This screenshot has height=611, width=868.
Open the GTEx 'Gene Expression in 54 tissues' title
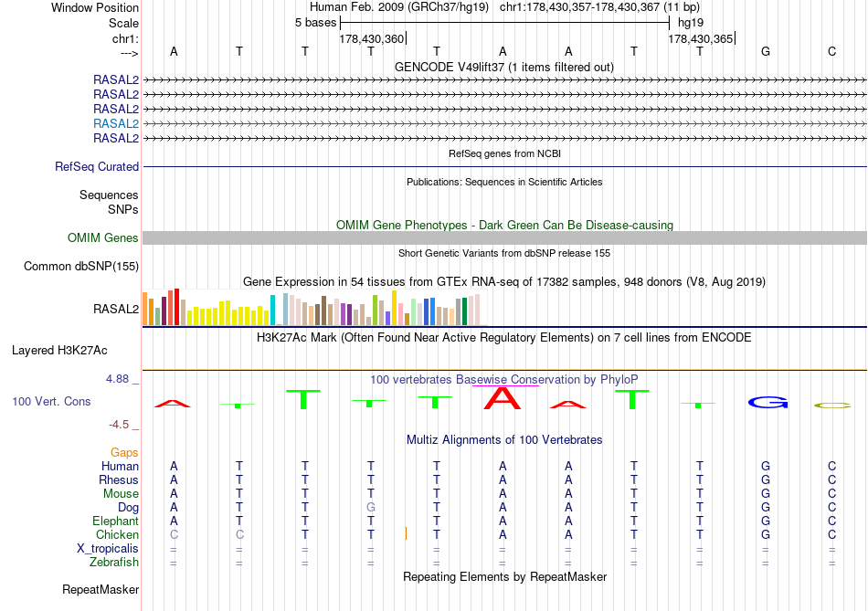coord(504,281)
